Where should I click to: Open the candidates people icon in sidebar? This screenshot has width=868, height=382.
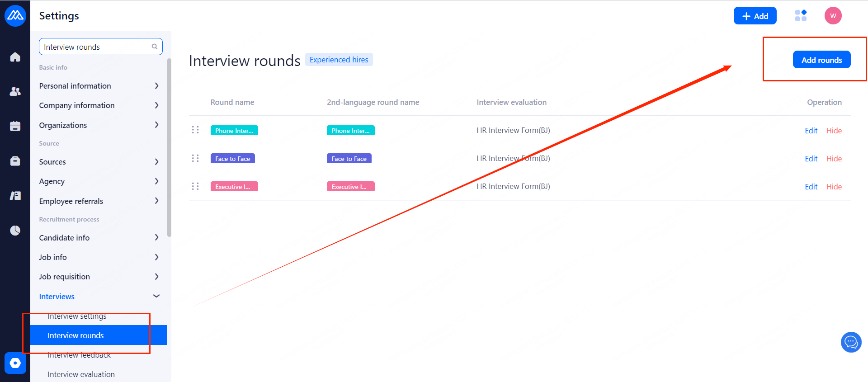[x=15, y=91]
